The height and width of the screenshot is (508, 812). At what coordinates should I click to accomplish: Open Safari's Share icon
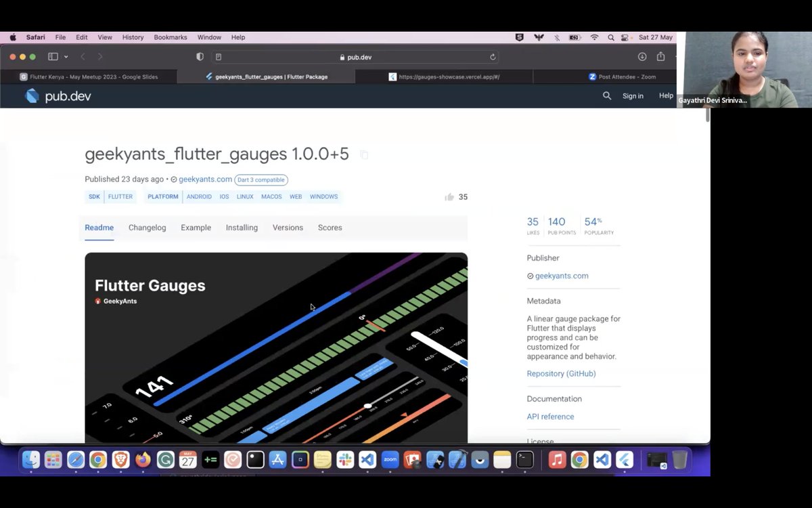(661, 57)
